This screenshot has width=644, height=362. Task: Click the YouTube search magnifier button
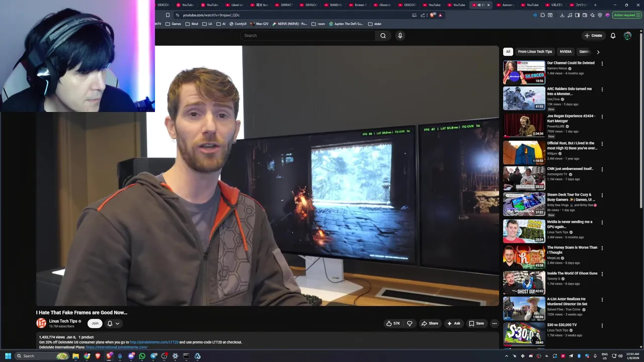383,36
